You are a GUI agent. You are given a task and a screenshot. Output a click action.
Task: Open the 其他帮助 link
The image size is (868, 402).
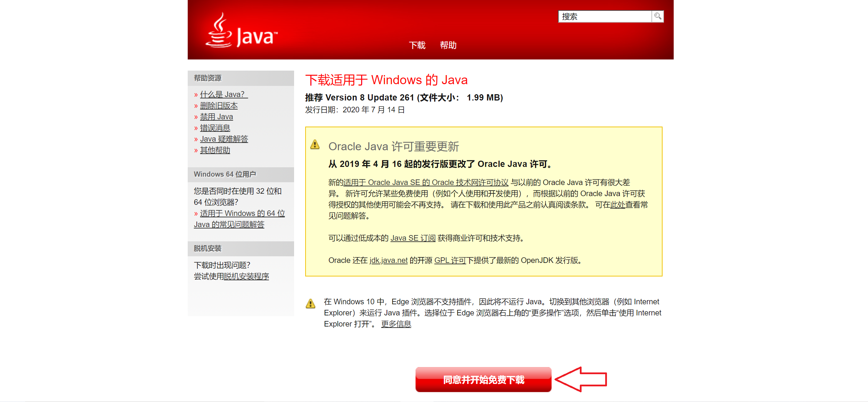(x=215, y=150)
